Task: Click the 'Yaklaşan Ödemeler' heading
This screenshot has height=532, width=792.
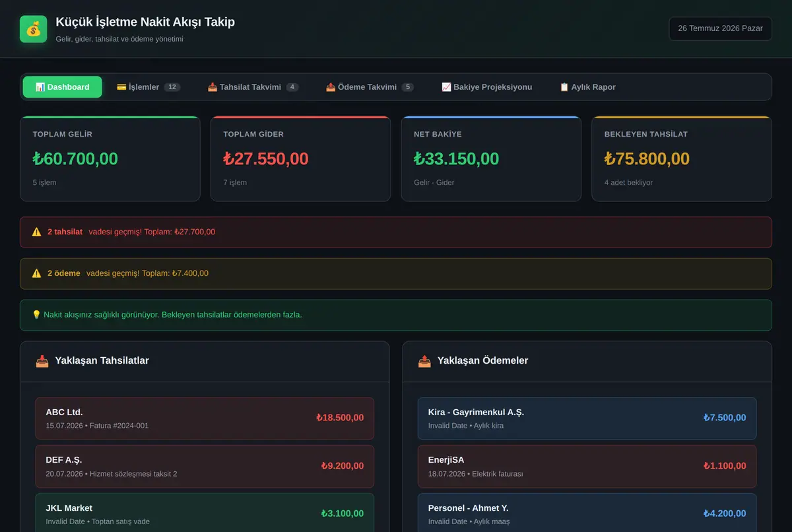Action: click(482, 361)
